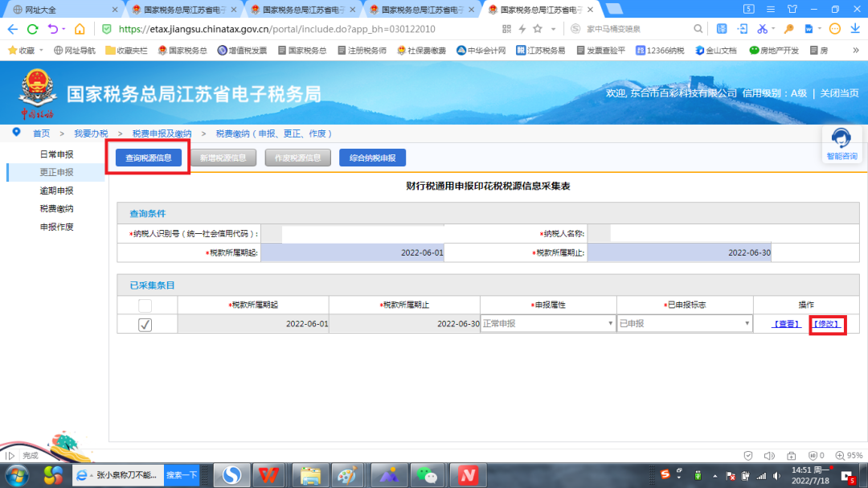
Task: Open the 【查看】 link in the row
Action: tap(786, 324)
